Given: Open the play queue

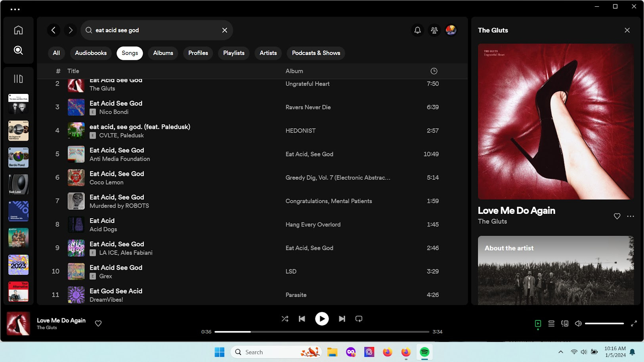Looking at the screenshot, I should tap(551, 324).
